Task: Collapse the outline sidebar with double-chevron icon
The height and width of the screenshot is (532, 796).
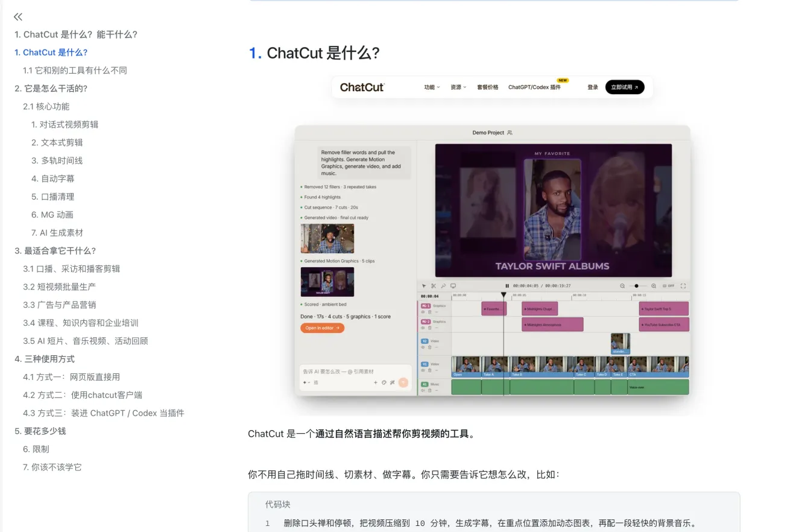Action: point(18,17)
